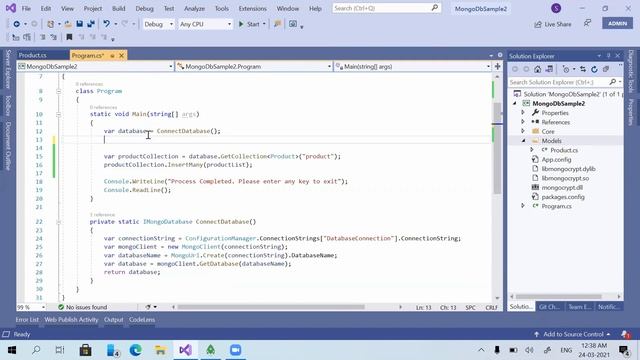Select App.config in Solution Explorer

pyautogui.click(x=556, y=160)
